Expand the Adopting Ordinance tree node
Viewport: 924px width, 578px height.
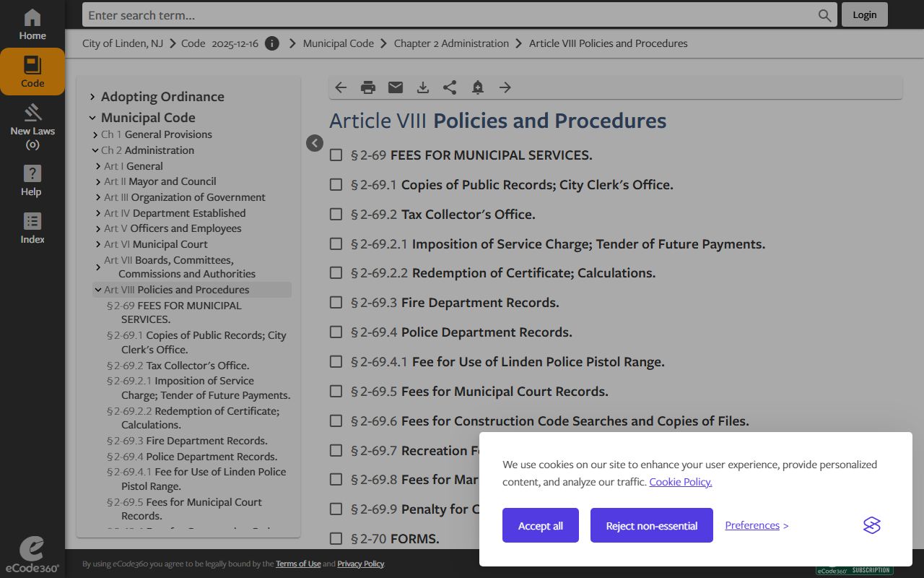click(92, 97)
